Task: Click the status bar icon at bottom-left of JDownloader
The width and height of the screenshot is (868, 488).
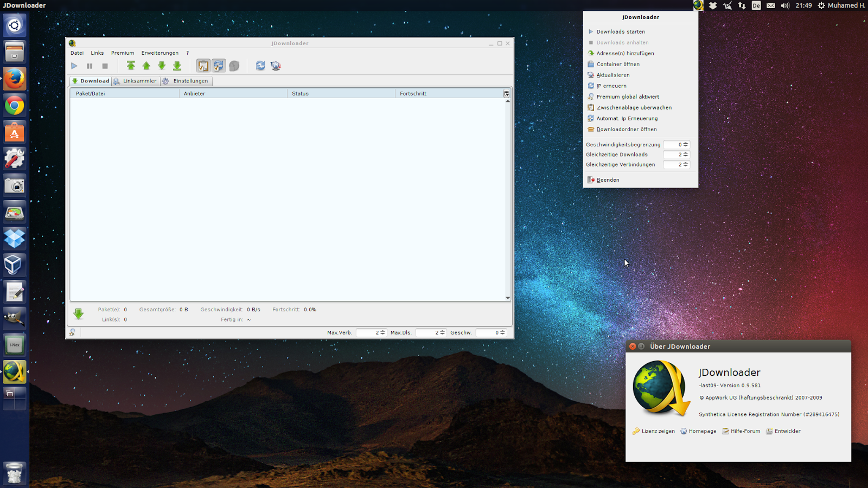Action: pyautogui.click(x=72, y=332)
